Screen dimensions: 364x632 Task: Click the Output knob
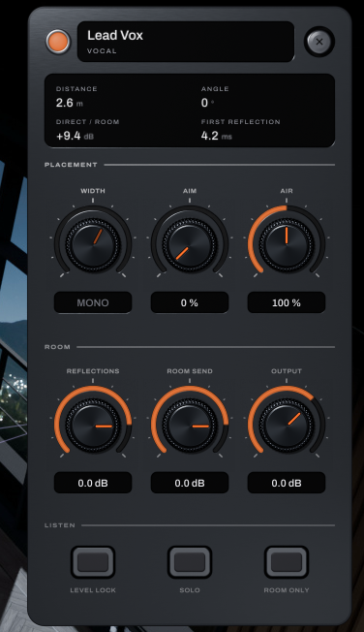tap(287, 426)
